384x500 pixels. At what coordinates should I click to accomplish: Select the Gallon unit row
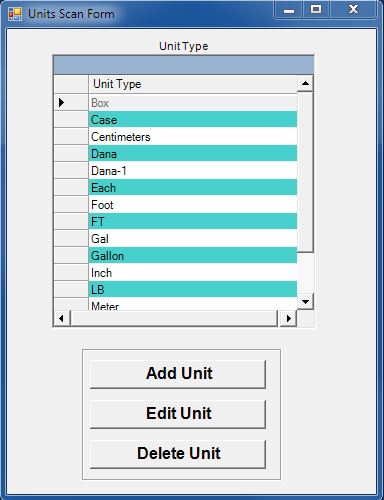tap(193, 256)
